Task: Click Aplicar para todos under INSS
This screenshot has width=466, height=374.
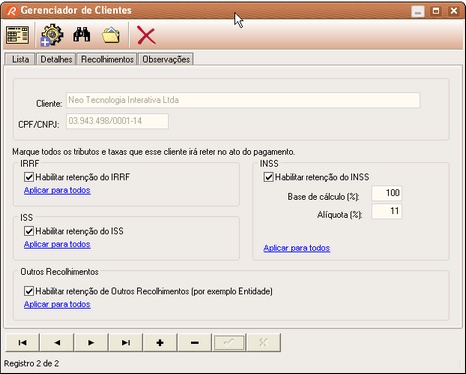Action: click(297, 248)
